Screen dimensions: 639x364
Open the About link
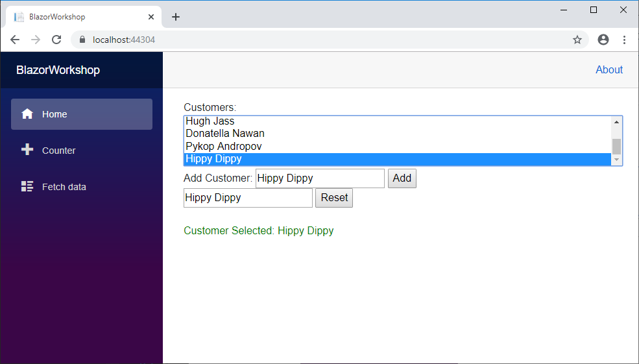tap(609, 69)
